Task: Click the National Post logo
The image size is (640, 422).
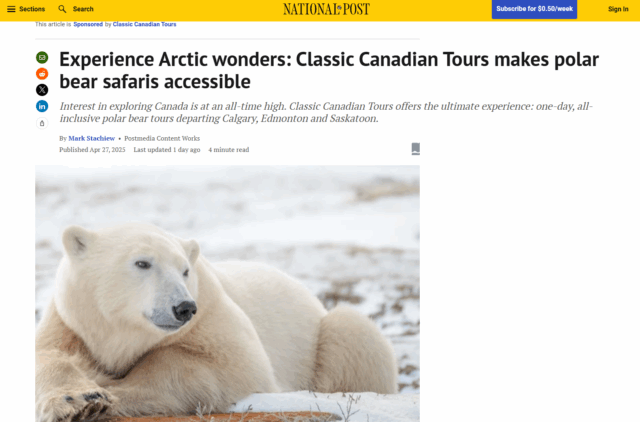Action: click(x=327, y=9)
